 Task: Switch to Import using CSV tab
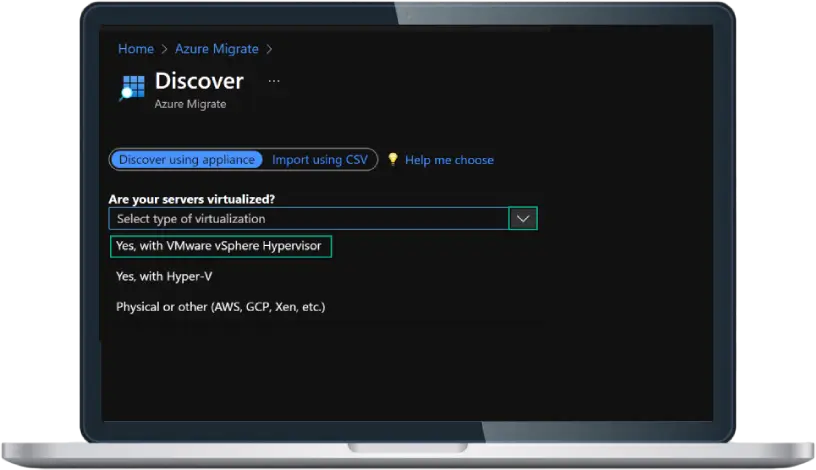click(320, 160)
